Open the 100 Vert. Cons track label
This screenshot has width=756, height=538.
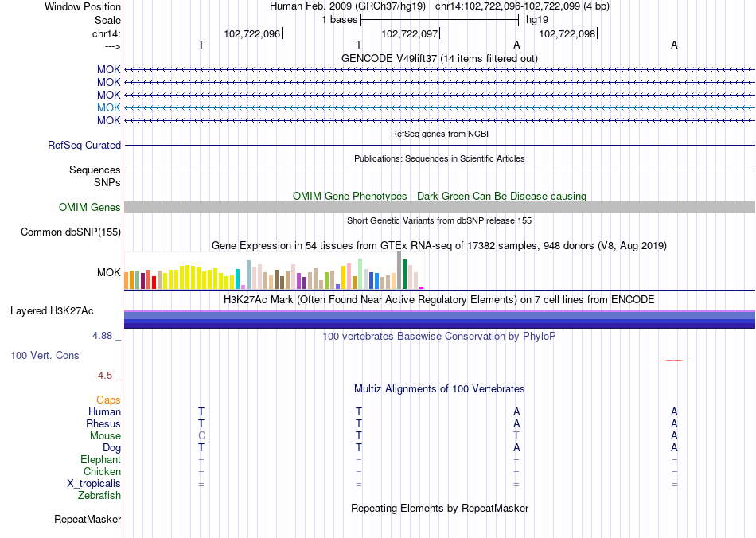[x=45, y=355]
